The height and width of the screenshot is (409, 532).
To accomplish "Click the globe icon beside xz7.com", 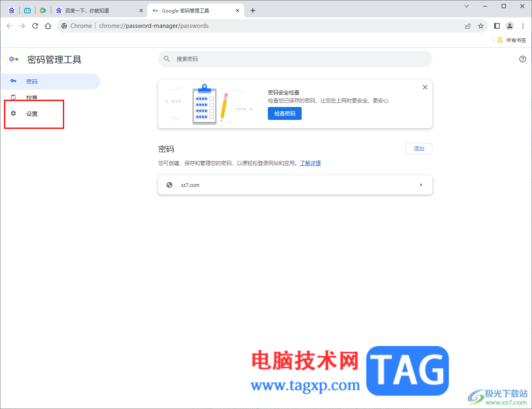I will point(169,185).
